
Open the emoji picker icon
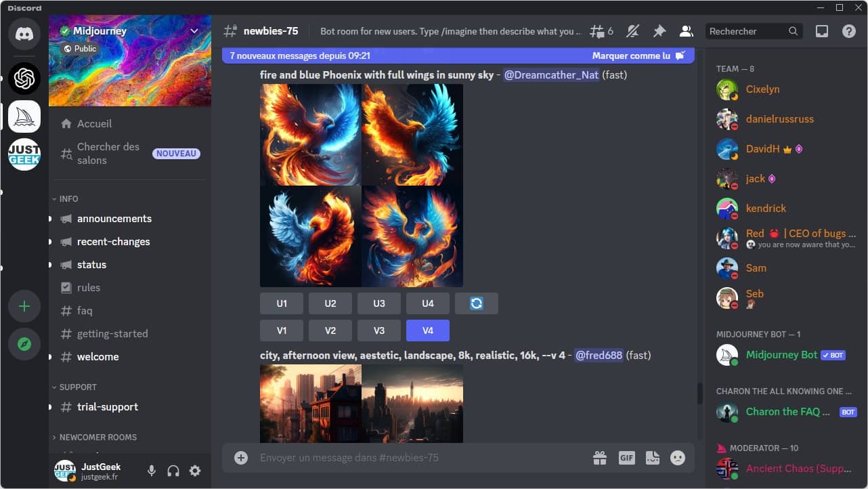click(x=678, y=458)
